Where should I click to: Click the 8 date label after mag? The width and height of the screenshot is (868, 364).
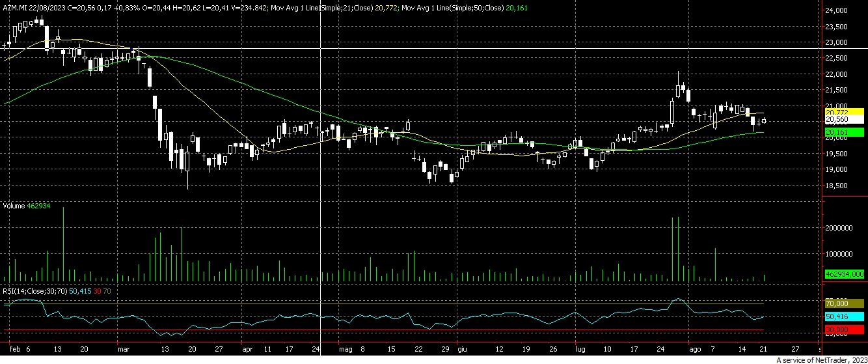(x=363, y=349)
